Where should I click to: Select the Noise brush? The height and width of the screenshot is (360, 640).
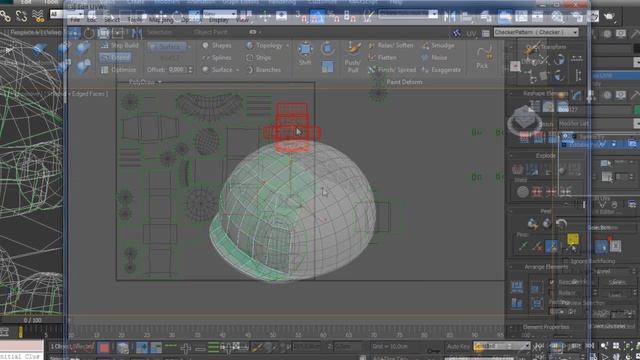point(434,58)
